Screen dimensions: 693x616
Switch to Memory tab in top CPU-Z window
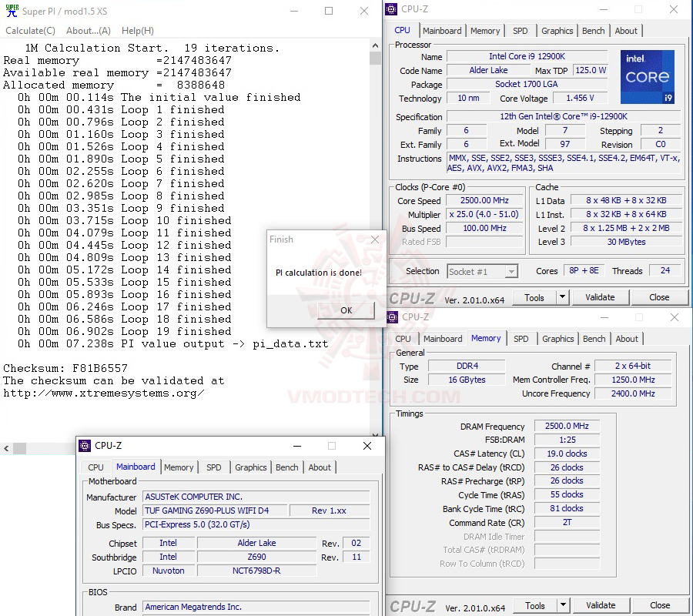[x=485, y=31]
